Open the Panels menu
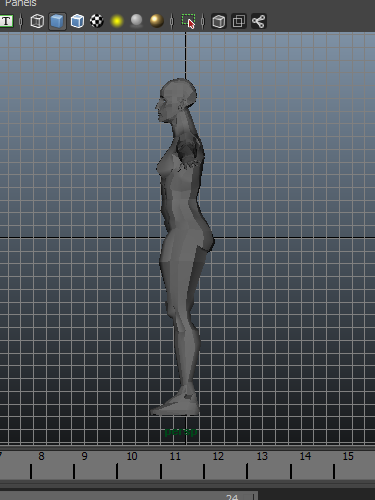Image resolution: width=375 pixels, height=500 pixels. click(x=21, y=3)
